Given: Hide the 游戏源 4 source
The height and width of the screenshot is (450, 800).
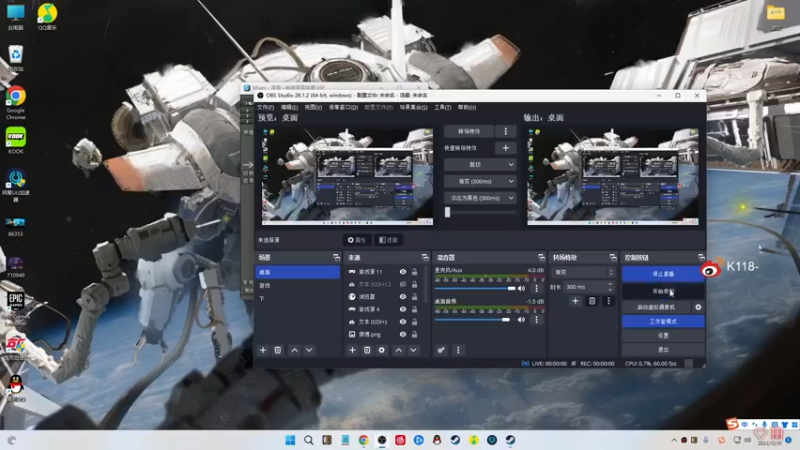Looking at the screenshot, I should 403,309.
